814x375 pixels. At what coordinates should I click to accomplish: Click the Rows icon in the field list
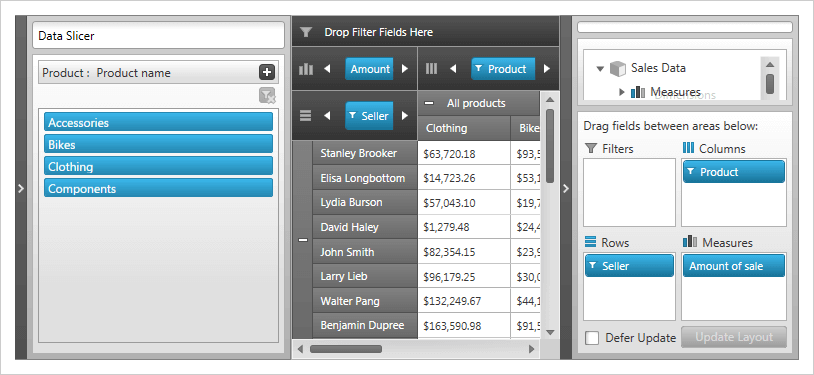(591, 242)
